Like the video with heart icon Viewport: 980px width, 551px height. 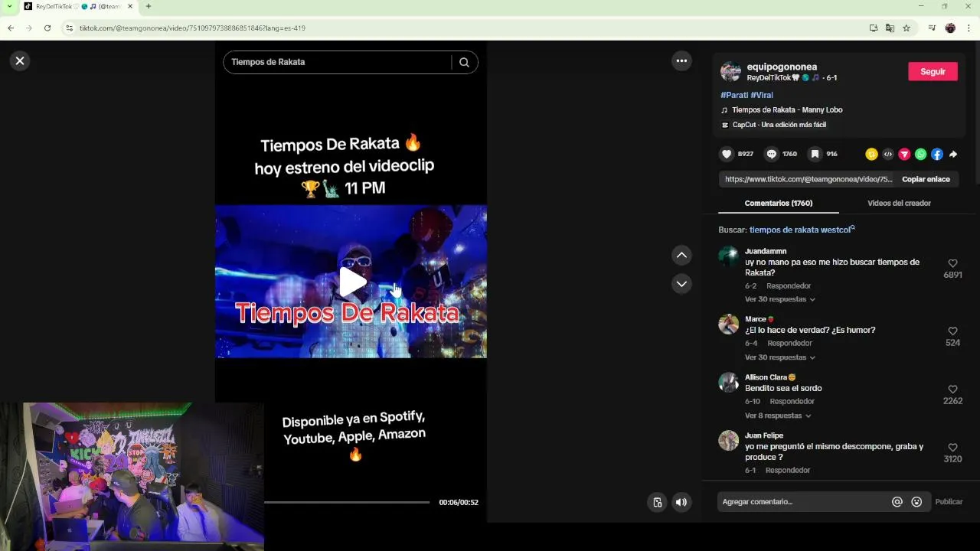pyautogui.click(x=727, y=154)
